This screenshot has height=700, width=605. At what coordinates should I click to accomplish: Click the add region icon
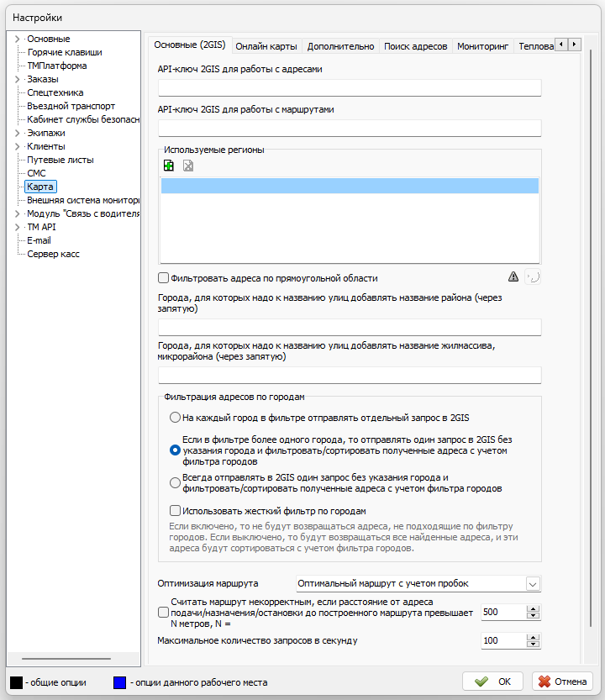tap(169, 166)
